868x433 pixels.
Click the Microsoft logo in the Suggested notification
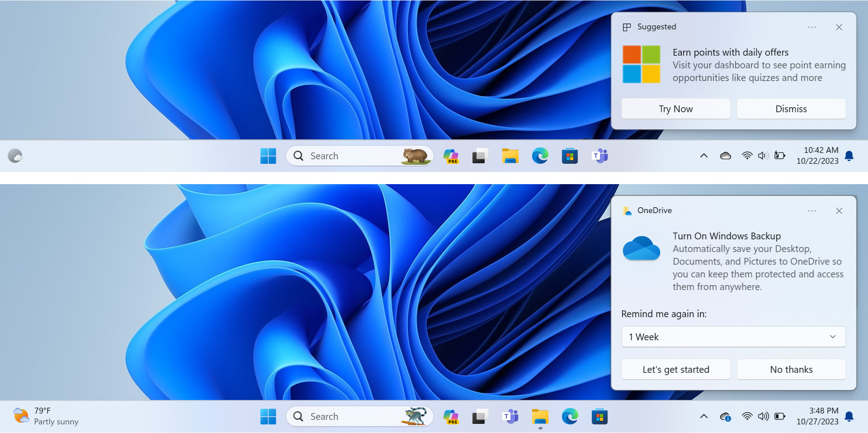641,64
